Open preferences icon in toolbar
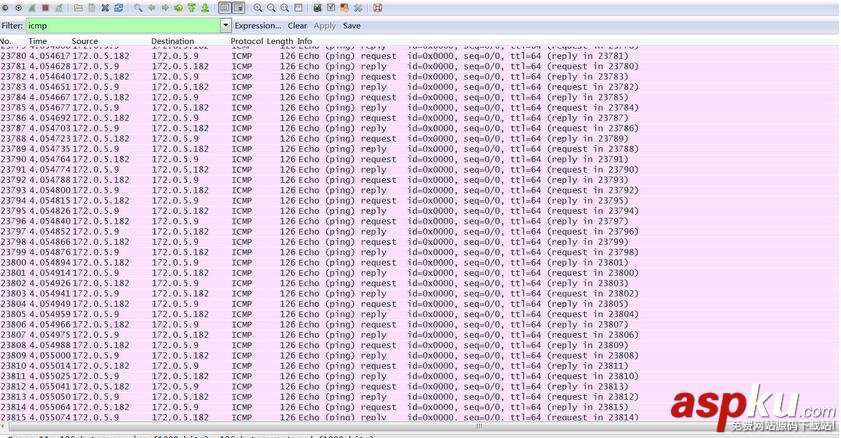This screenshot has width=841, height=438. point(358,8)
